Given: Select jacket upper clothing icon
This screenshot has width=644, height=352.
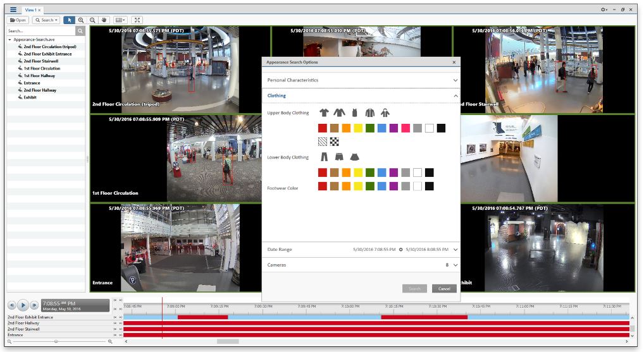Looking at the screenshot, I should point(370,112).
